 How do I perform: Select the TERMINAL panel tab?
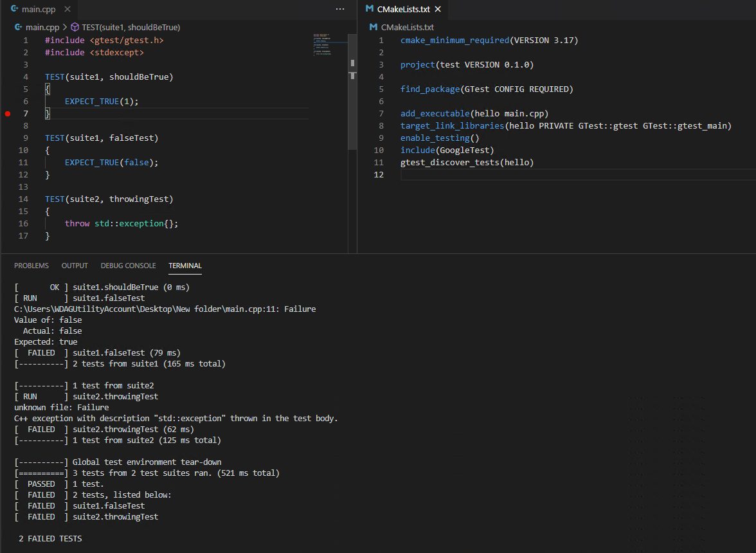185,266
